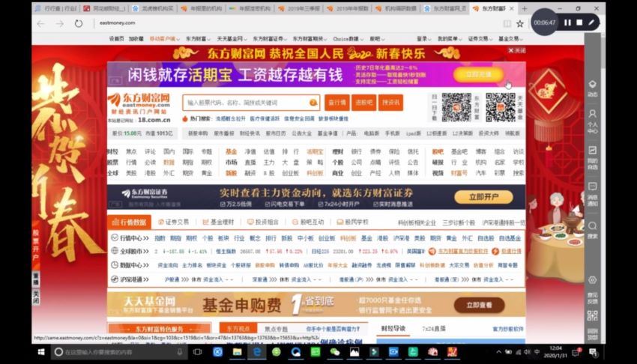Screen dimensions: 637x364
Task: Open 个人中心 in the right sidebar
Action: 592,121
